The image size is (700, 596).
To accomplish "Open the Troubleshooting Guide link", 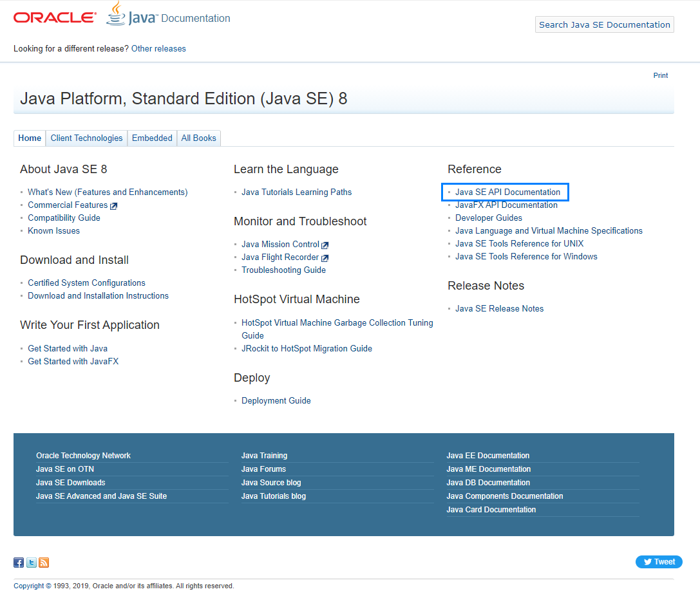I will [283, 270].
